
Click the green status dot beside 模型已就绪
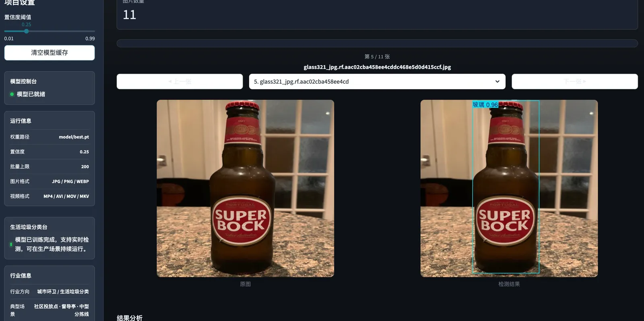(12, 94)
